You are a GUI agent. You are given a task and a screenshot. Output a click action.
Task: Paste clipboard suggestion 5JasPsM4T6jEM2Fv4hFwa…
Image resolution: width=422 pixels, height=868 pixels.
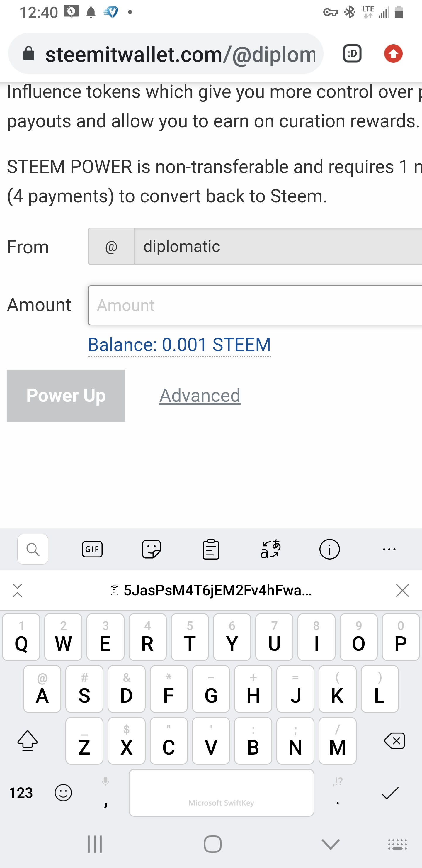[212, 591]
